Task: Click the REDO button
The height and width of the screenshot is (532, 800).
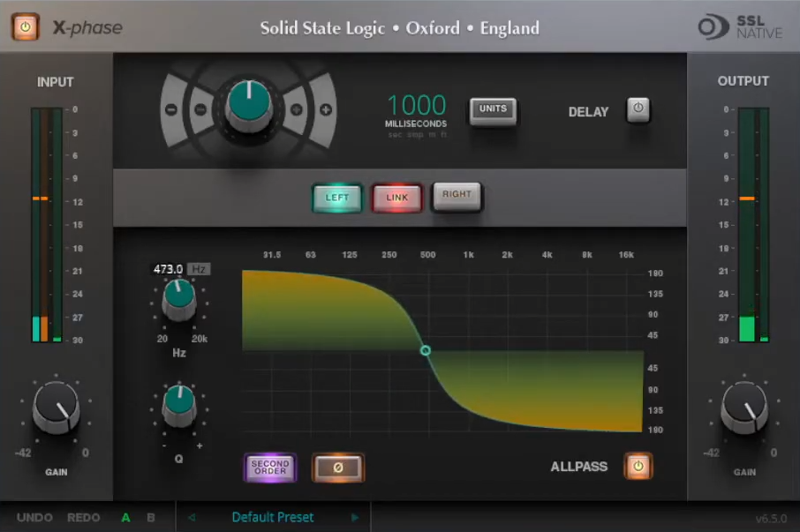Action: click(83, 517)
